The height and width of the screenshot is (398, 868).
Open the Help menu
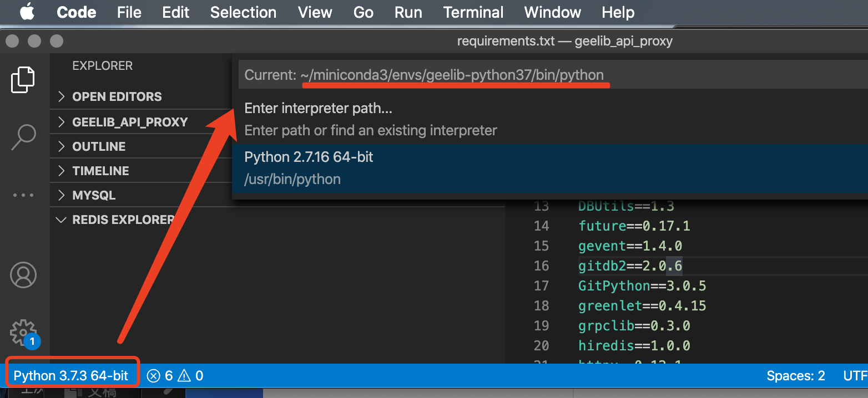618,12
